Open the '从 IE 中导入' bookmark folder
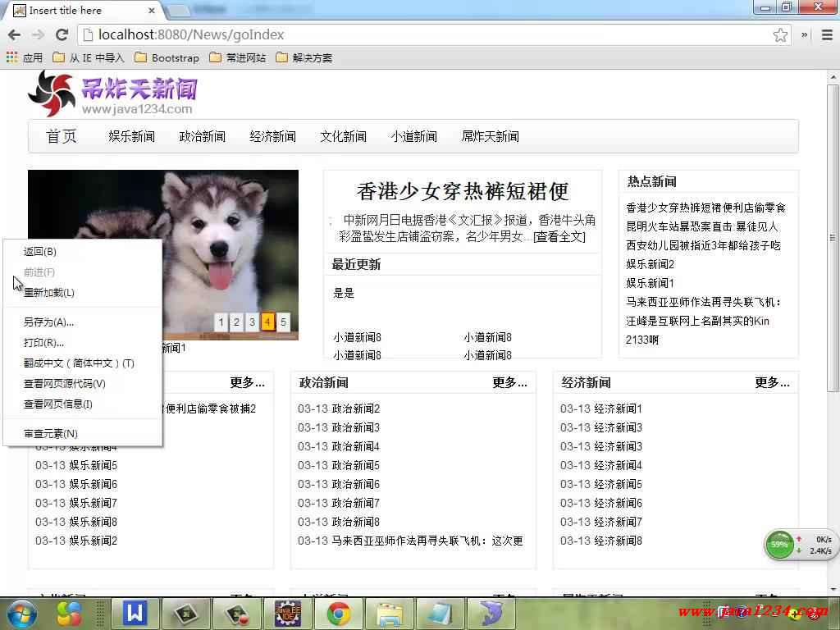This screenshot has width=840, height=630. click(x=89, y=57)
